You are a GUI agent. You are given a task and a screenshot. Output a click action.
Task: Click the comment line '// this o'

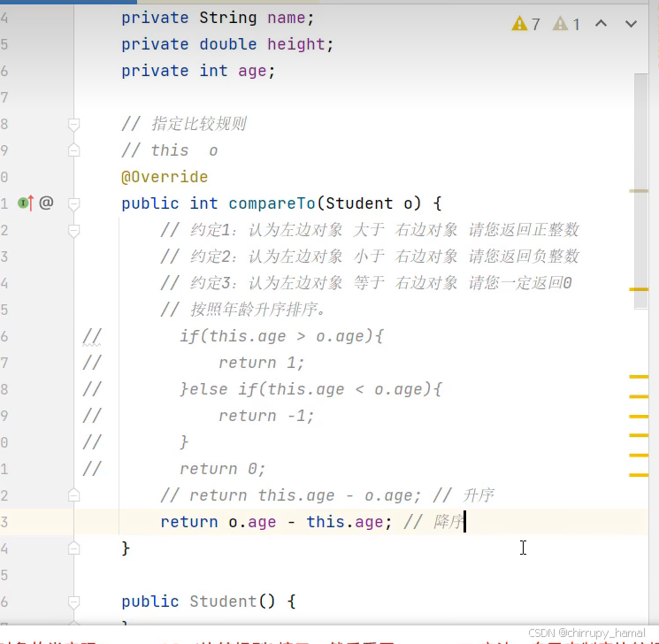169,150
